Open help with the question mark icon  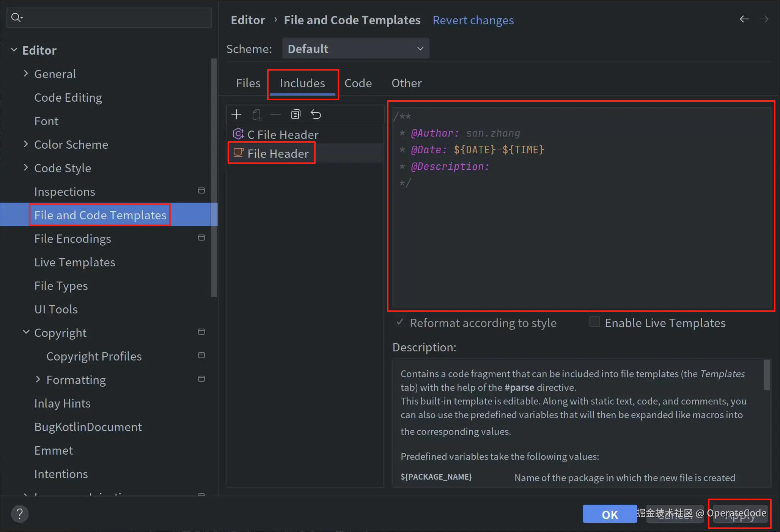coord(20,514)
